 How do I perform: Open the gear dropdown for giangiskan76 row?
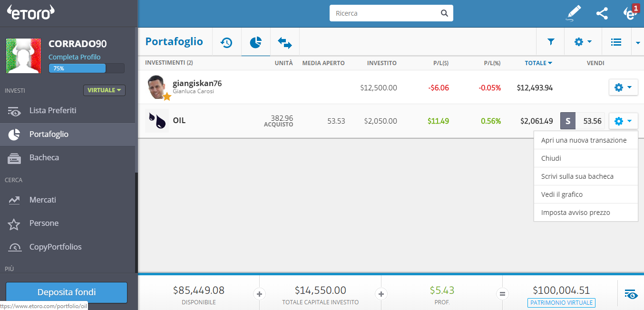[623, 87]
